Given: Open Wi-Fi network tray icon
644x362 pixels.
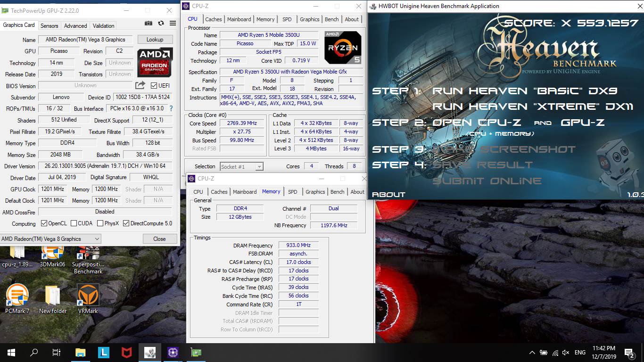Looking at the screenshot, I should click(x=555, y=353).
